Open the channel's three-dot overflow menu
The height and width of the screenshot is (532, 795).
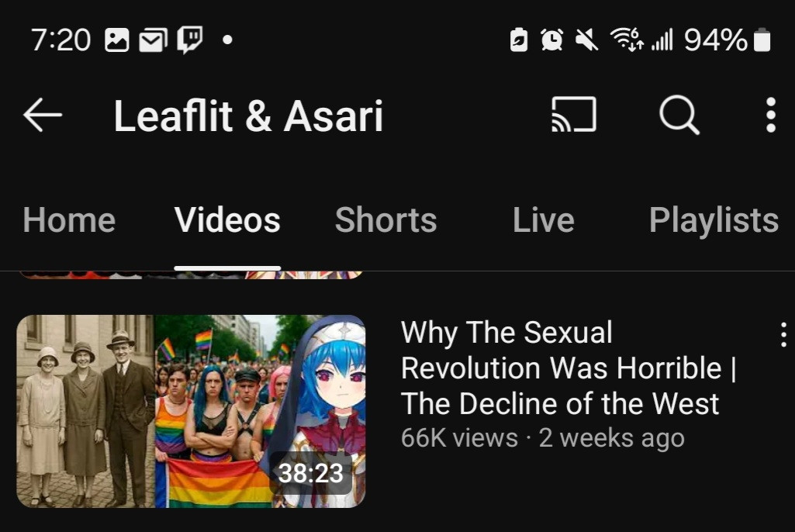771,115
